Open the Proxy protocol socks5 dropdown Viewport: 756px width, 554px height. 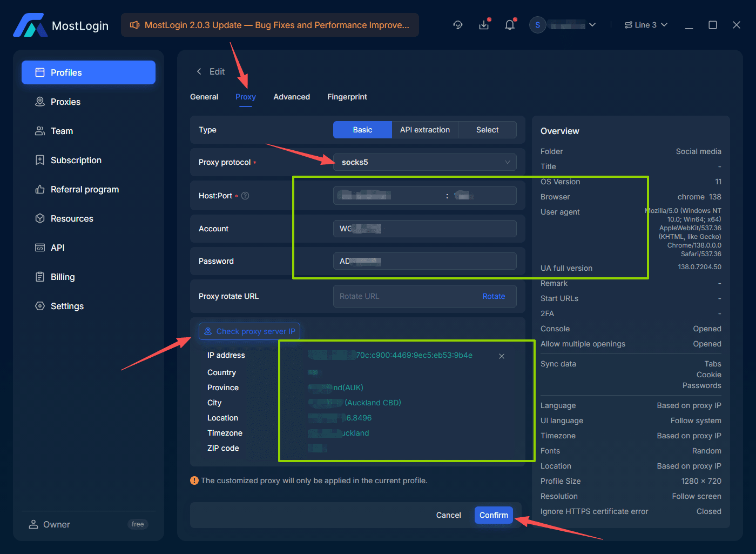pyautogui.click(x=425, y=162)
